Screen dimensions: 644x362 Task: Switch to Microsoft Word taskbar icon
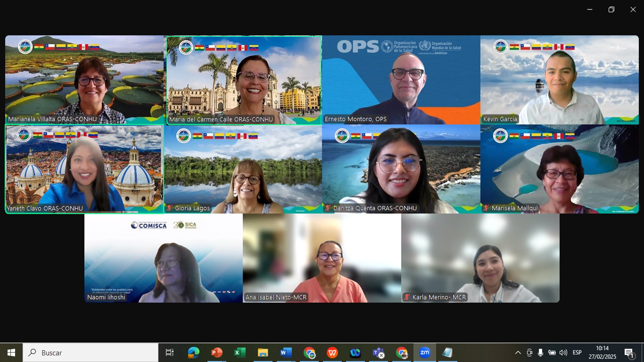coord(286,353)
